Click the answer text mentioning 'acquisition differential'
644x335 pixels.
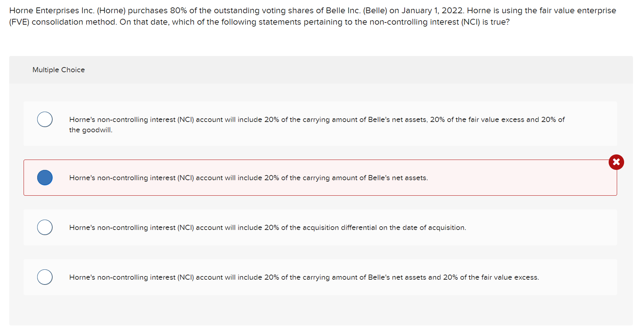tap(268, 227)
